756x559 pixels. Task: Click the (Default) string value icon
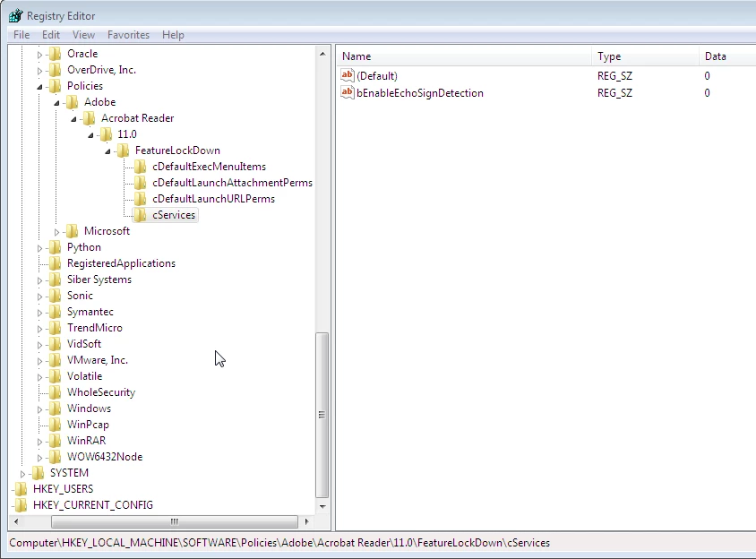(348, 75)
